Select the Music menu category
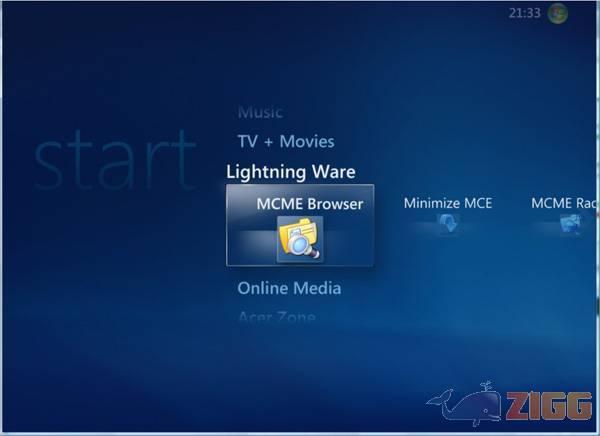Screen dimensions: 600x436 [260, 112]
